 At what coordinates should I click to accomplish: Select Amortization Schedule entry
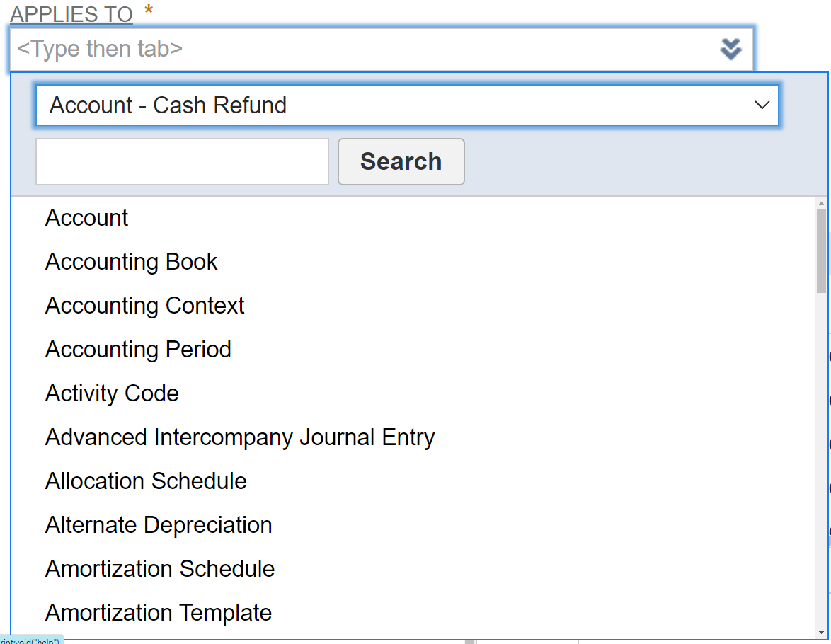(x=160, y=569)
